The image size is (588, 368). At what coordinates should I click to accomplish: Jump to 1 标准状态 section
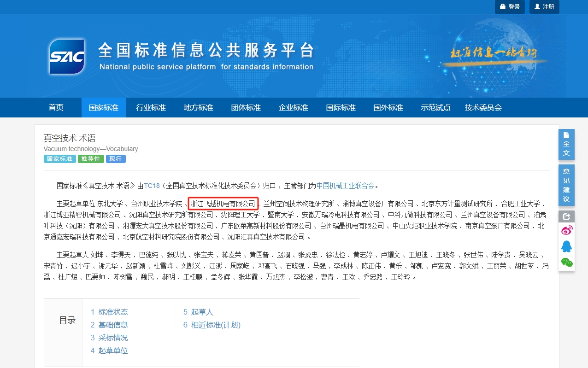109,312
